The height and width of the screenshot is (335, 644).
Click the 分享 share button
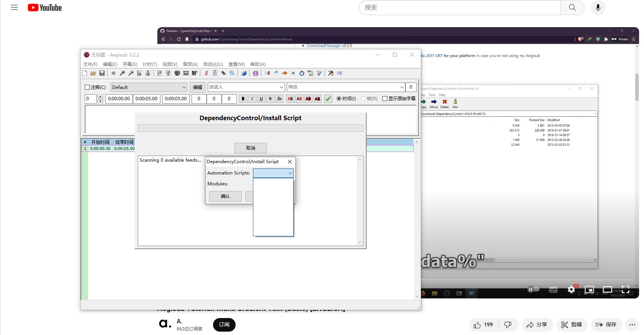[x=537, y=325]
